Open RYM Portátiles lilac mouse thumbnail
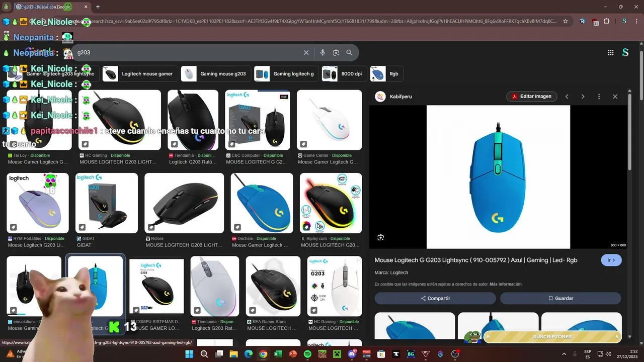644x362 pixels. pyautogui.click(x=38, y=203)
